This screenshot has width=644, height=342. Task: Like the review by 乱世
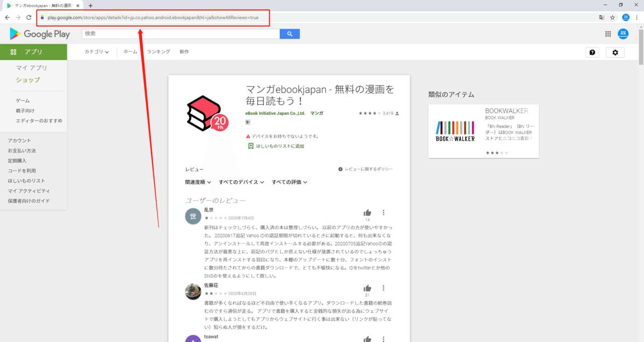[367, 213]
